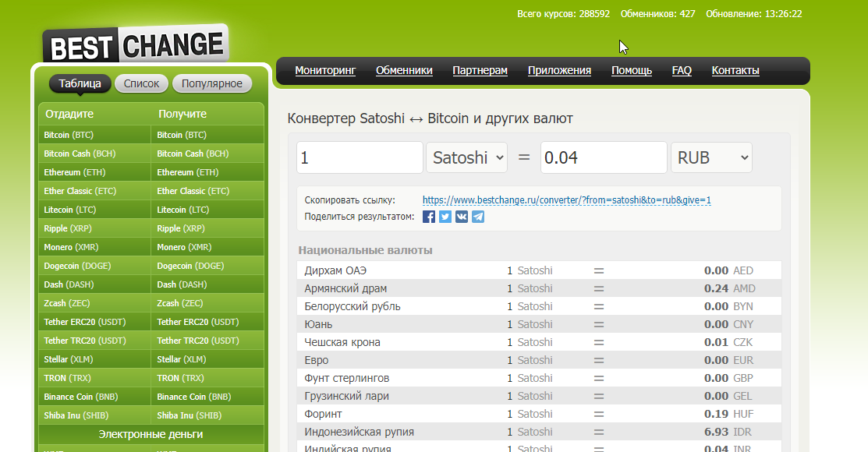This screenshot has width=868, height=452.
Task: Open the Мониторинг menu item
Action: click(x=325, y=70)
